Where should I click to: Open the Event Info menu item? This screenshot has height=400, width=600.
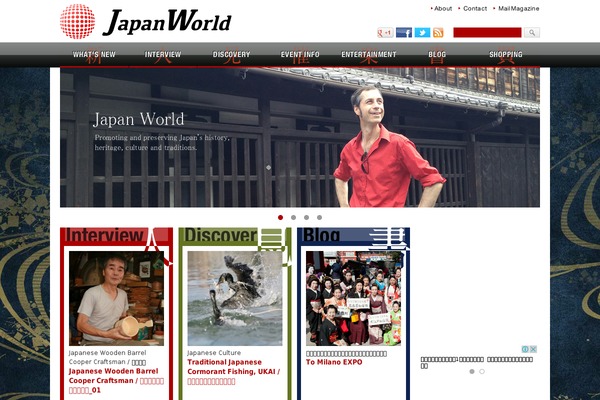pos(300,55)
